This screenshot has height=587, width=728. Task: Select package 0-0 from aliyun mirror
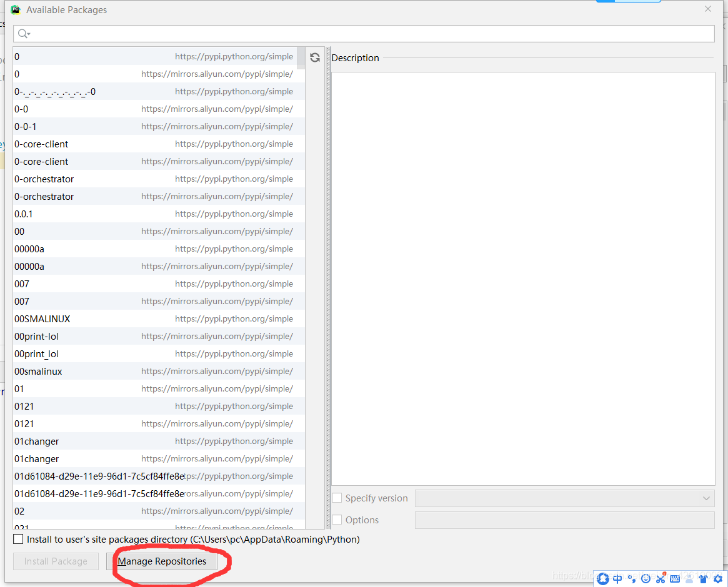pos(159,109)
